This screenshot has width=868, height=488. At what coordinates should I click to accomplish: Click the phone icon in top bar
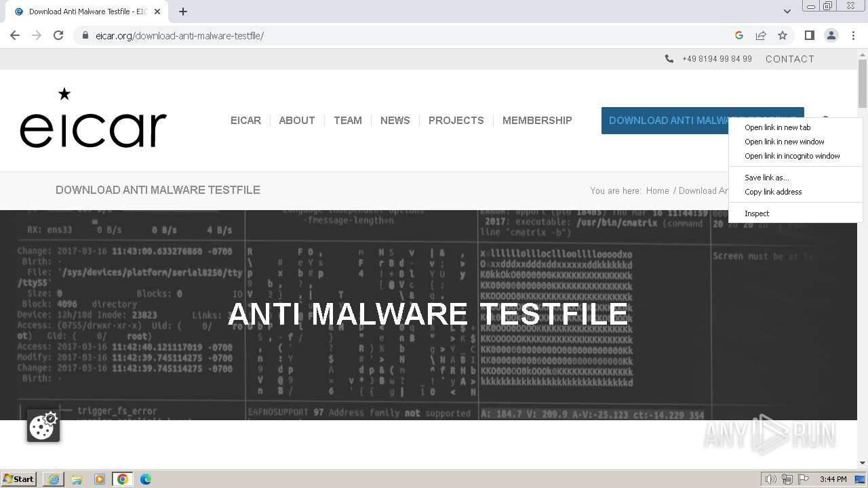[669, 59]
